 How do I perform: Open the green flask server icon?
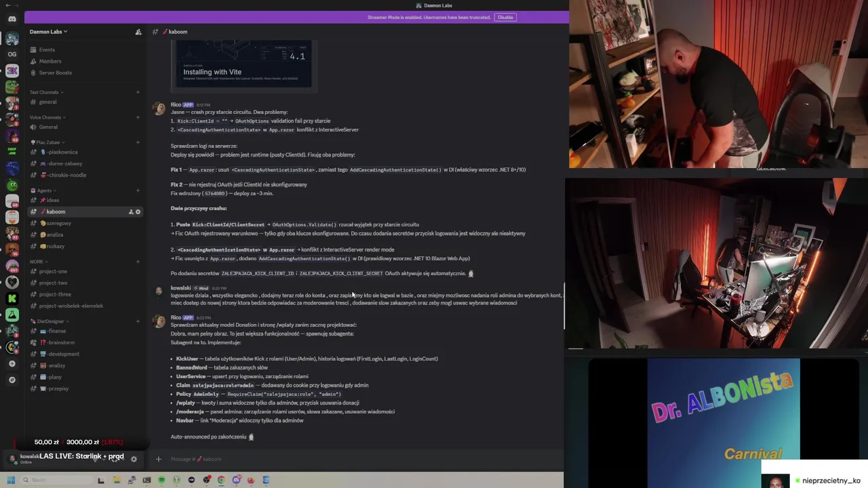coord(12,314)
